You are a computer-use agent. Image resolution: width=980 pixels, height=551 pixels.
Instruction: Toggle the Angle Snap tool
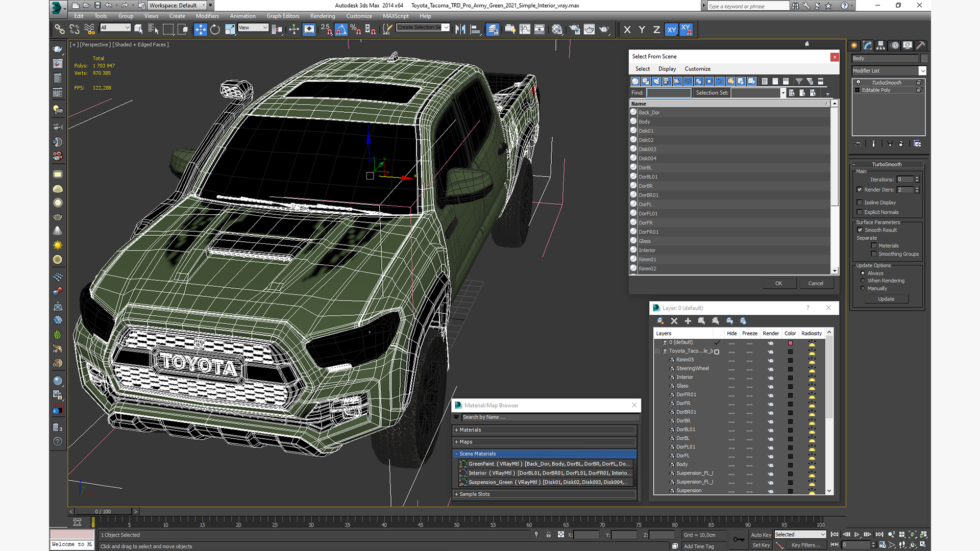tap(341, 30)
